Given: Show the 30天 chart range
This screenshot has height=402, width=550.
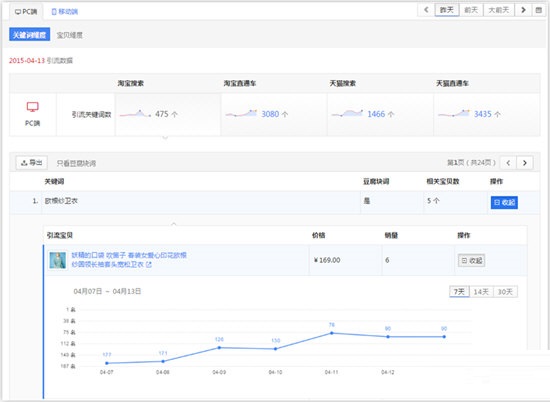Looking at the screenshot, I should click(x=505, y=292).
